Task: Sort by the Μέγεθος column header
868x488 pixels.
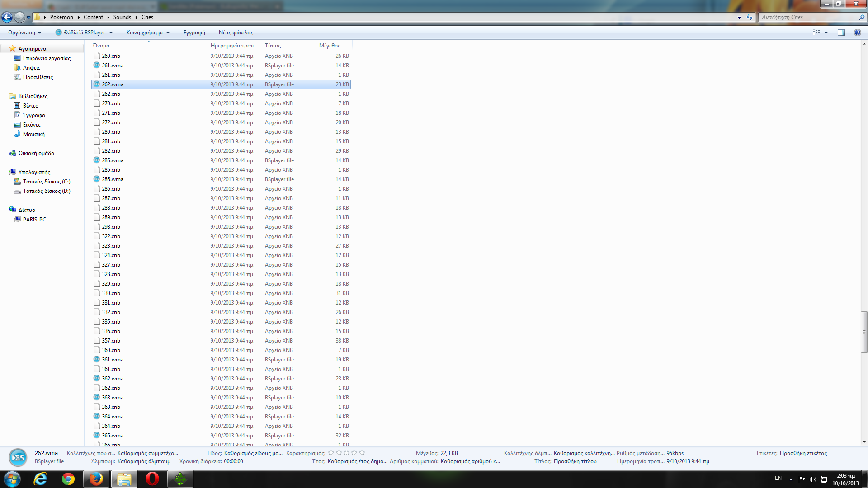Action: [334, 46]
